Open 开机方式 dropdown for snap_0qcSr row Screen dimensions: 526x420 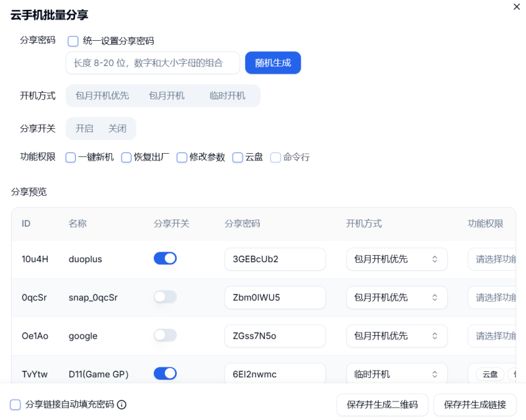tap(397, 298)
